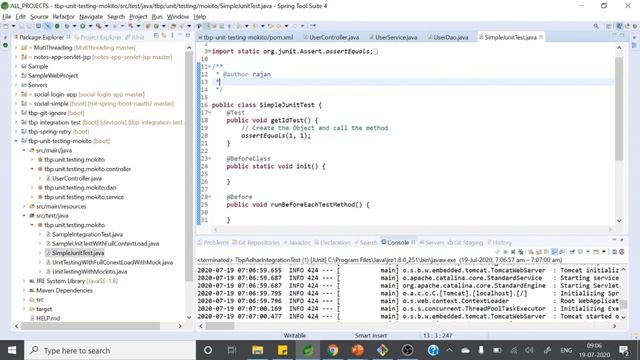
Task: Open Sticky Notes from taskbar
Action: (282, 350)
